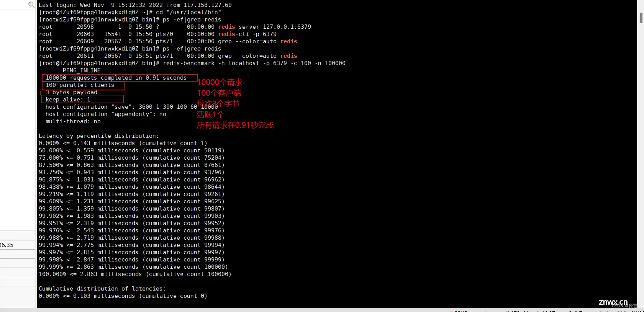Viewport: 644px width, 312px height.
Task: Click the '3 bytes payload' line
Action: point(72,92)
